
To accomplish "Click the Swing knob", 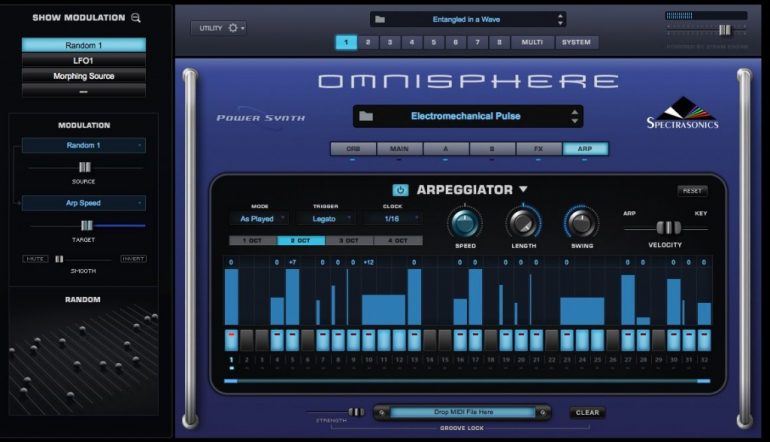I will click(581, 222).
